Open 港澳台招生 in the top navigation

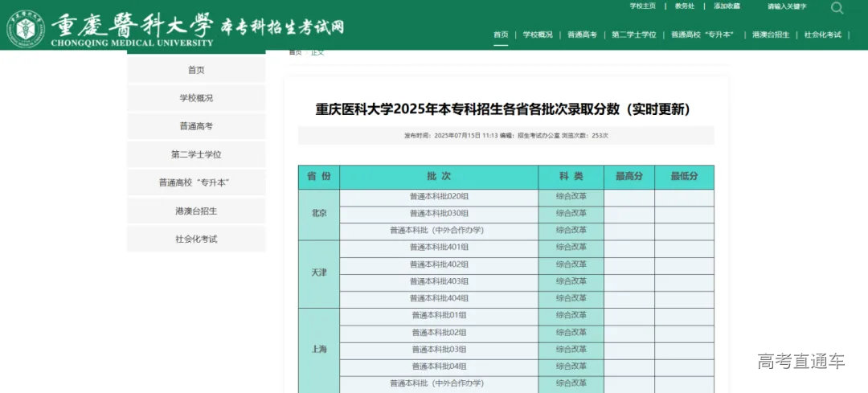771,35
